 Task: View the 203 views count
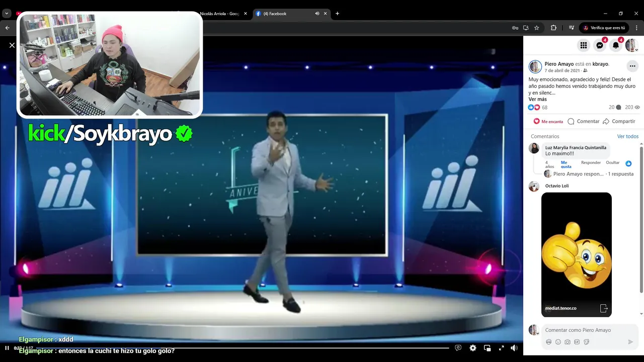point(632,108)
